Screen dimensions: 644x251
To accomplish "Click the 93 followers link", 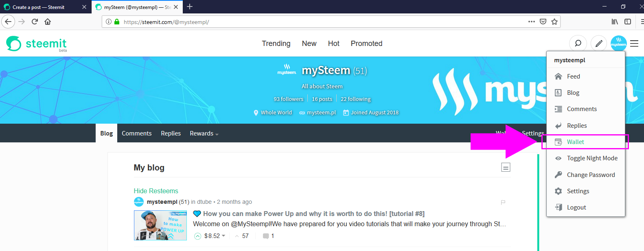I will [x=289, y=99].
